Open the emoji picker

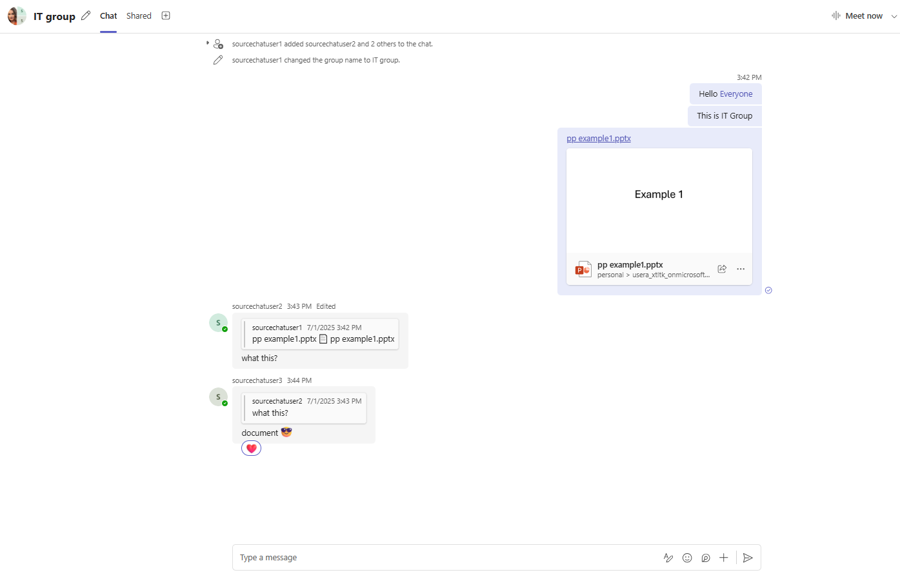click(x=687, y=558)
